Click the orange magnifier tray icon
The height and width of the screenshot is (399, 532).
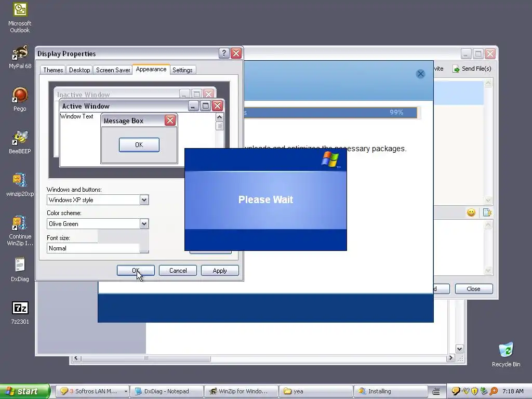494,391
